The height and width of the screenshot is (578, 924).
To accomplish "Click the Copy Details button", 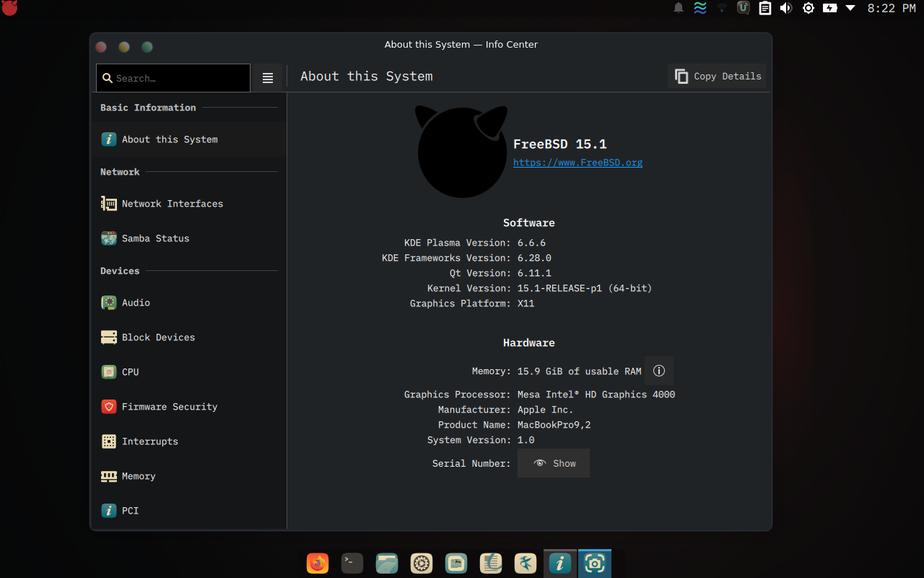I will 718,76.
